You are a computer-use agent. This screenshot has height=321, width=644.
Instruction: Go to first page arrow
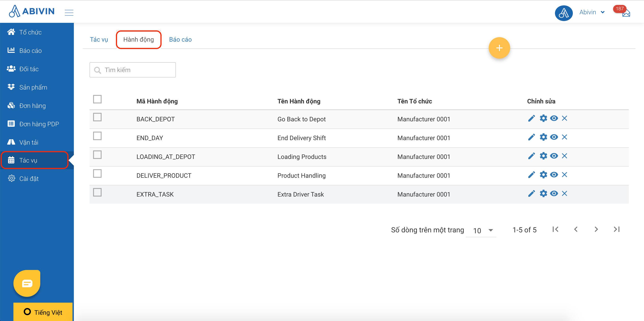coord(555,229)
